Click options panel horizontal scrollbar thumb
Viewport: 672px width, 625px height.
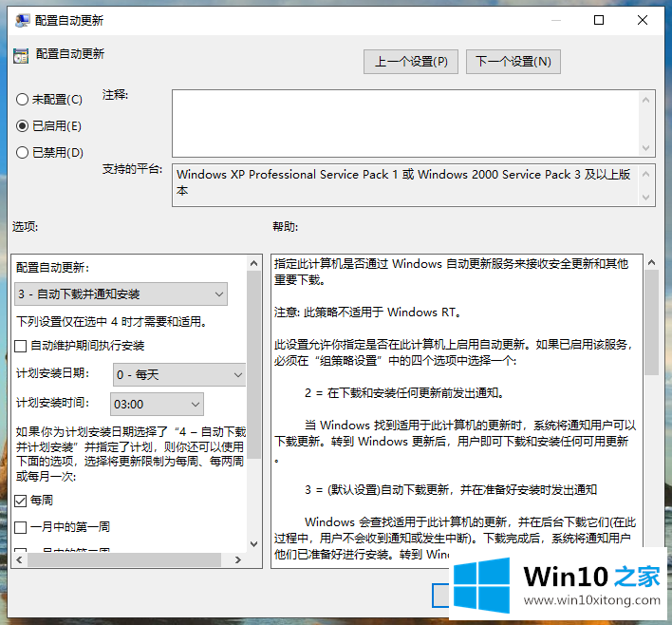(124, 559)
